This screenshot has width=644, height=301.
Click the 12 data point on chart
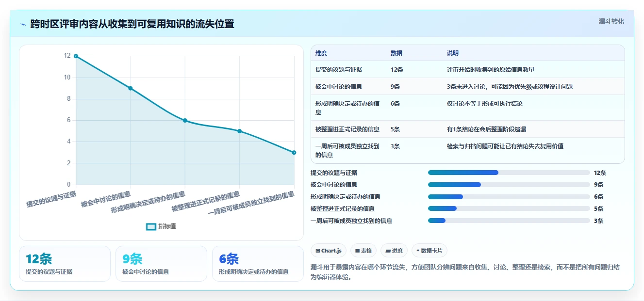click(76, 56)
